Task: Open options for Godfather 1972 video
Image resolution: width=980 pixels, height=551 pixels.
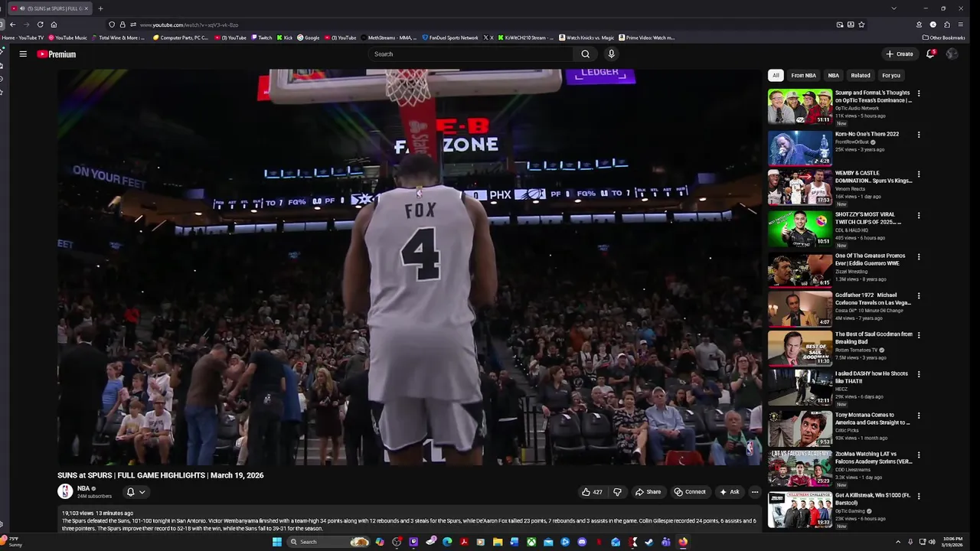Action: (919, 295)
